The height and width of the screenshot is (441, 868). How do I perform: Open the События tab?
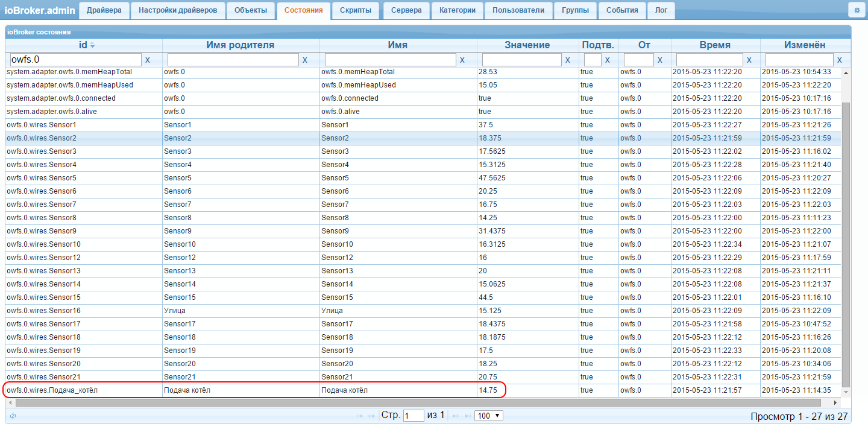[622, 10]
